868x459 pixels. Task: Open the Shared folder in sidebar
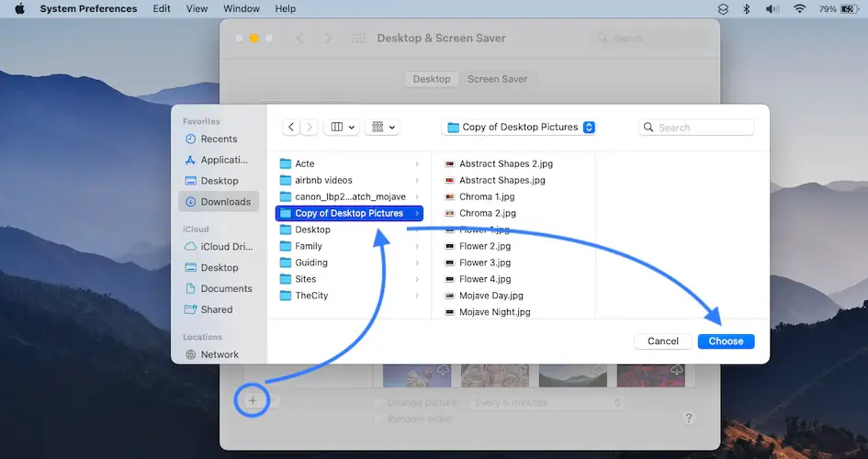click(x=217, y=309)
